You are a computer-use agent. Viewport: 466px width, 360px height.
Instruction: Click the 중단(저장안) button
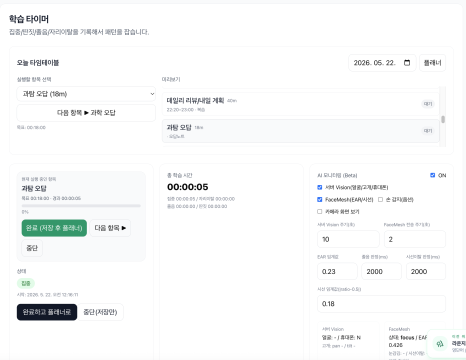100,312
